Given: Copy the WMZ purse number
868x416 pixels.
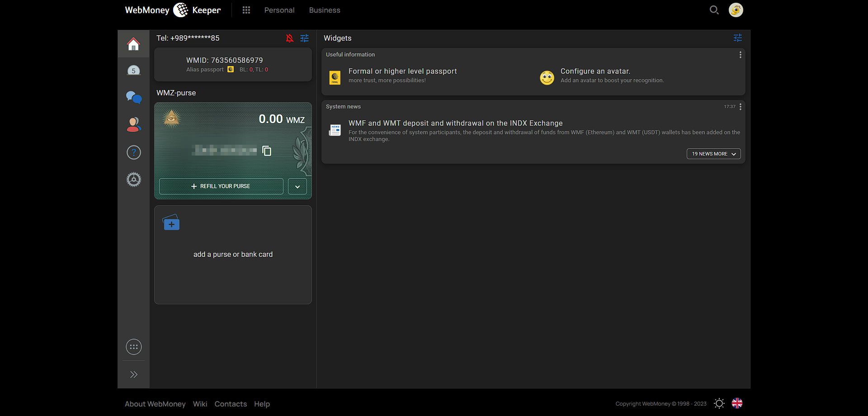Looking at the screenshot, I should pyautogui.click(x=267, y=151).
